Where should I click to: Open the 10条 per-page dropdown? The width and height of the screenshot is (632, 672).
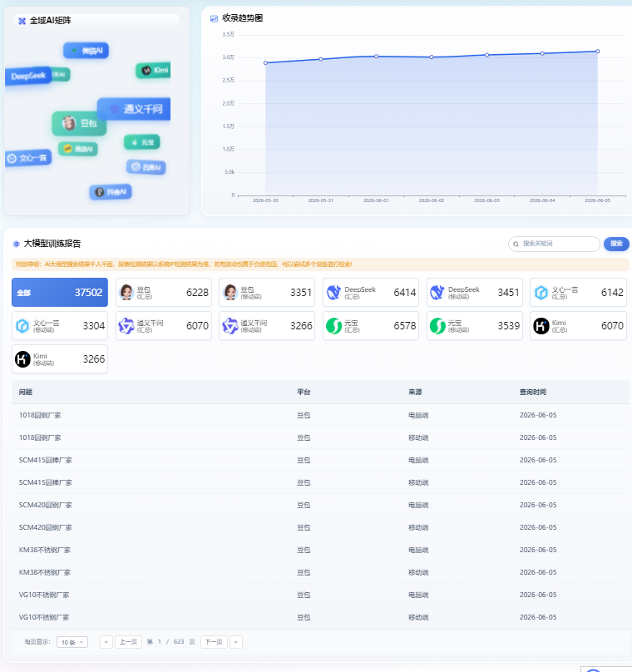point(72,642)
